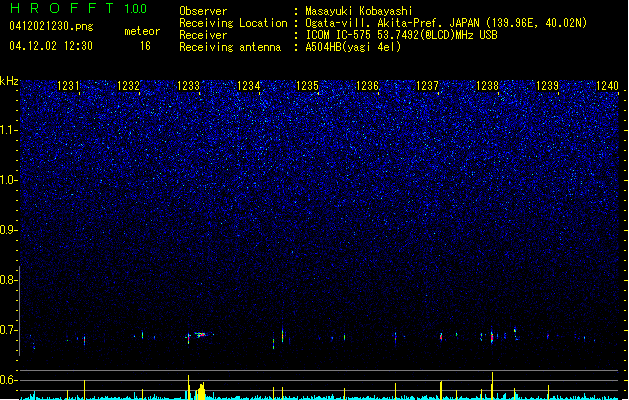Click the 0.8 frequency axis label
This screenshot has height=400, width=629.
9,280
